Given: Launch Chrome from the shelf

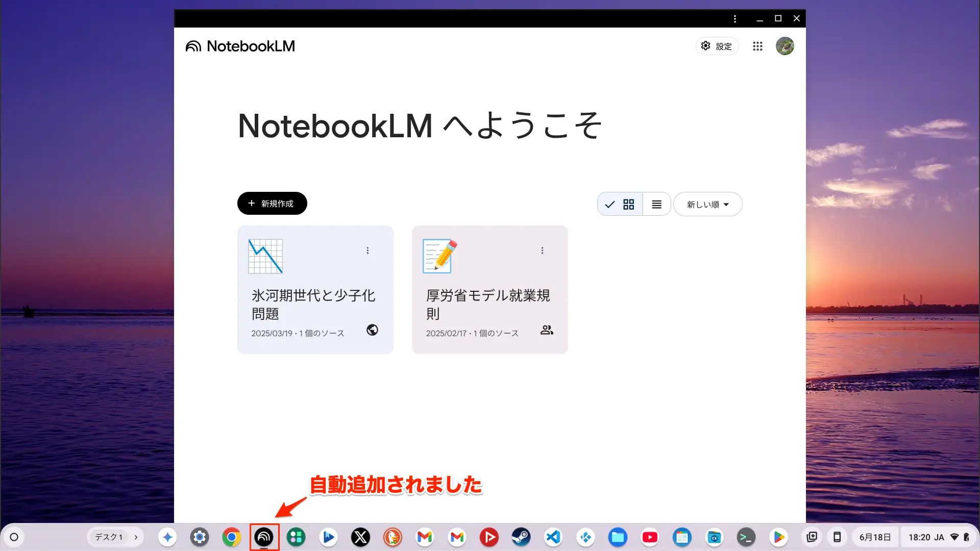Looking at the screenshot, I should click(232, 537).
